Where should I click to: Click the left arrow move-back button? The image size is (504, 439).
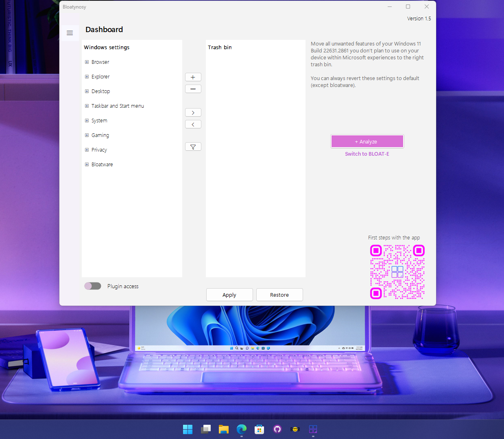[x=193, y=124]
